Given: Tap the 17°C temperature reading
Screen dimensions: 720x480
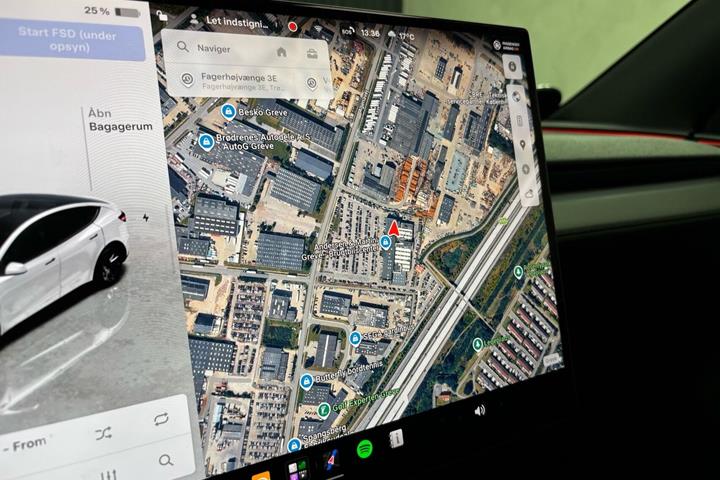Looking at the screenshot, I should [406, 36].
